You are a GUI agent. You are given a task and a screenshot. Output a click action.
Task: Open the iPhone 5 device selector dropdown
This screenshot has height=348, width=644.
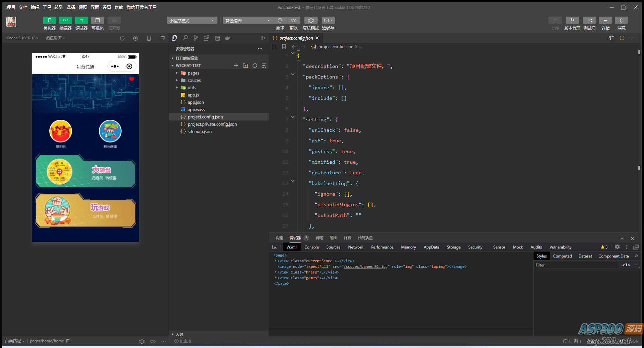(22, 38)
